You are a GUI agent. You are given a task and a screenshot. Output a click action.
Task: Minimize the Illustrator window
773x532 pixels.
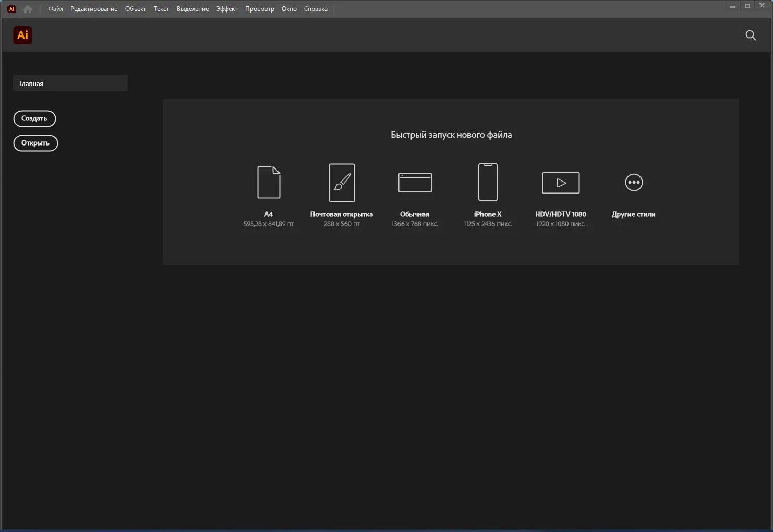733,6
